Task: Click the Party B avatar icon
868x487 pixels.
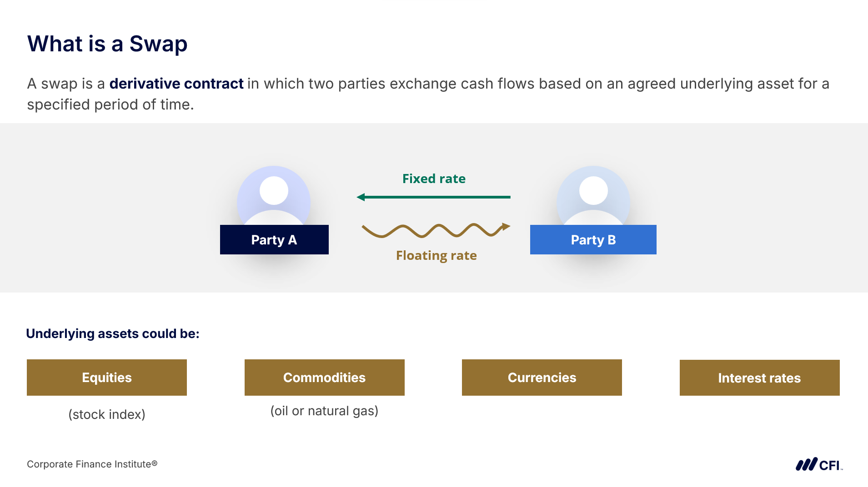Action: pos(593,195)
